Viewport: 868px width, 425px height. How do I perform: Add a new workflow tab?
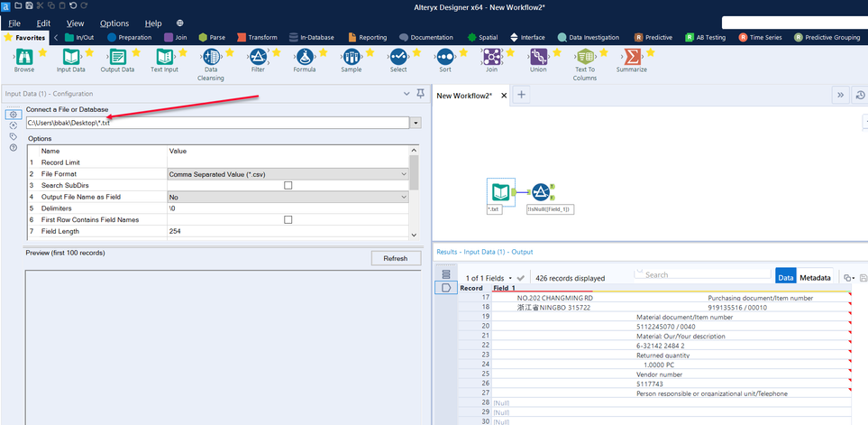point(521,96)
